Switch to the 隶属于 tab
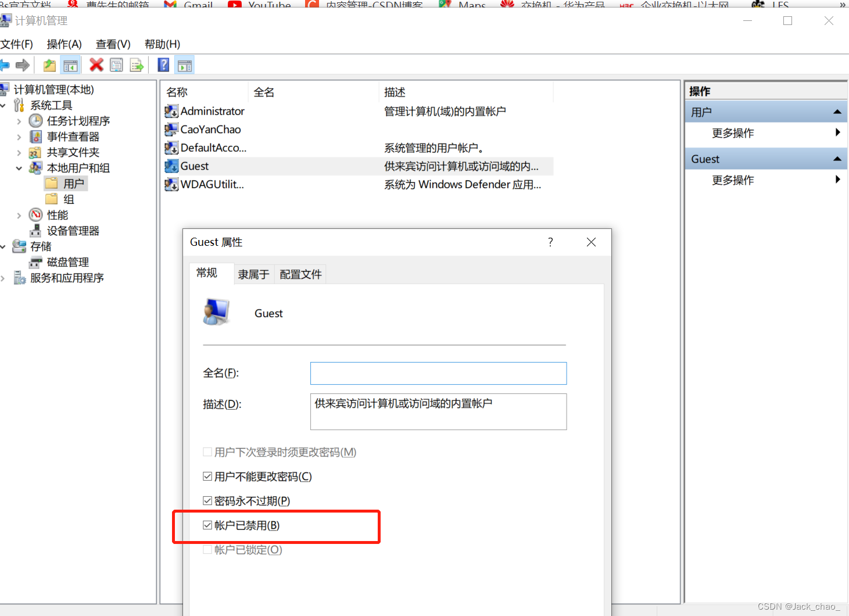Image resolution: width=849 pixels, height=616 pixels. [x=253, y=274]
